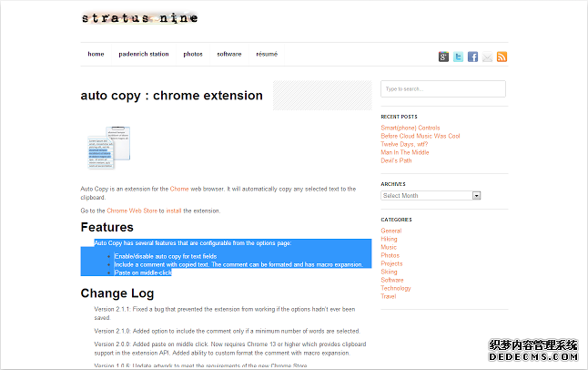Click the auto copy : chrome extension title
This screenshot has width=588, height=370.
point(171,96)
